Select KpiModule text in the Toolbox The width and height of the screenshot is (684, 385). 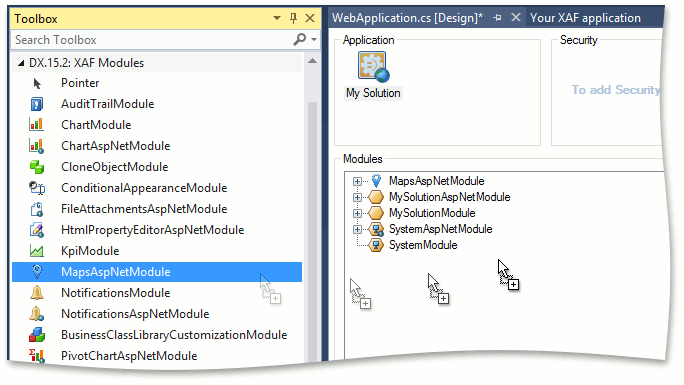(x=90, y=251)
